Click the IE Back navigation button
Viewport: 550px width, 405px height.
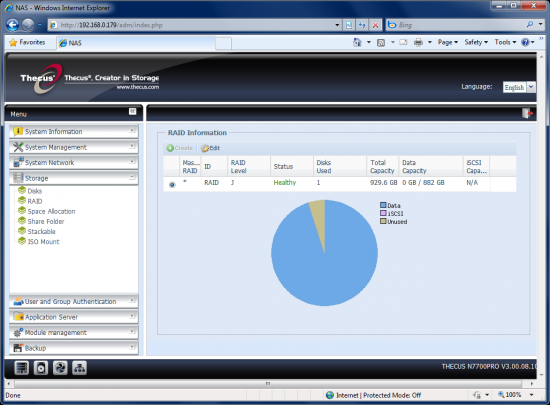click(x=12, y=25)
